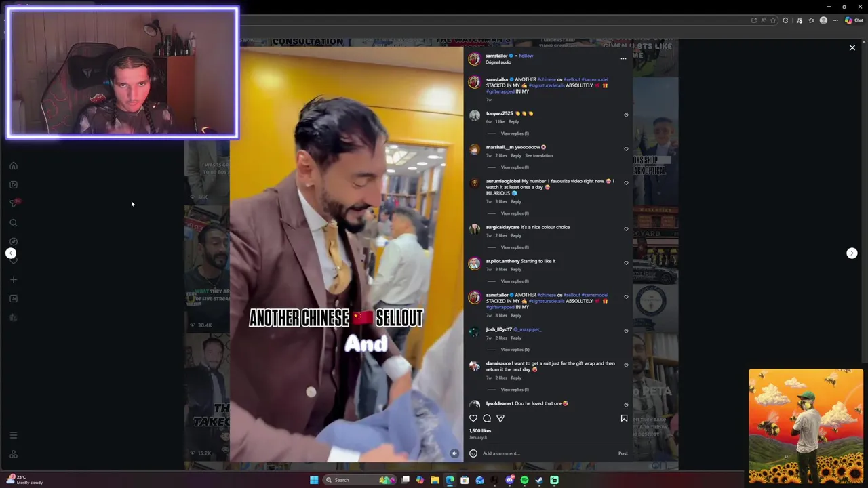The width and height of the screenshot is (868, 488).
Task: Open the More hamburger menu in sidebar
Action: [13, 435]
